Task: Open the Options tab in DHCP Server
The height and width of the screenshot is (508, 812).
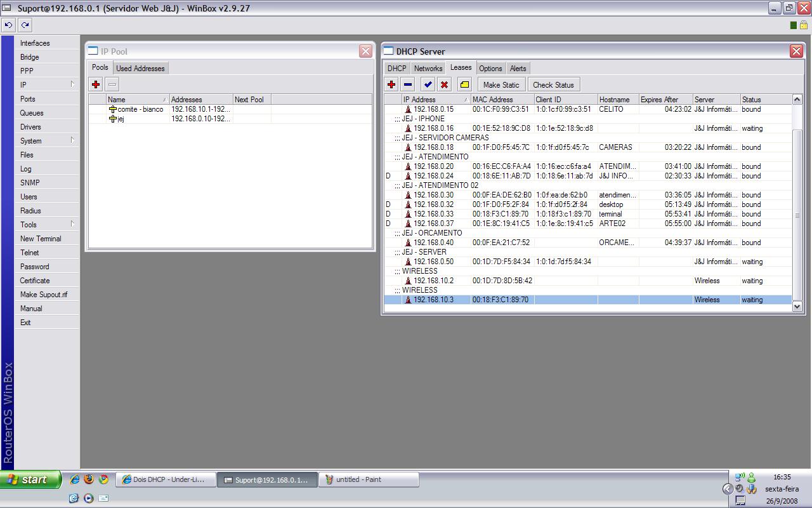Action: pyautogui.click(x=490, y=69)
